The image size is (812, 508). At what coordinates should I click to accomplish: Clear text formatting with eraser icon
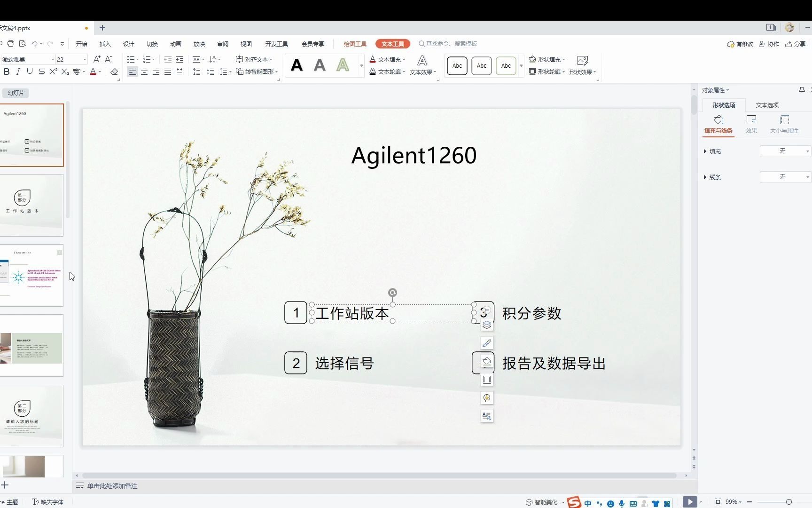(x=114, y=72)
